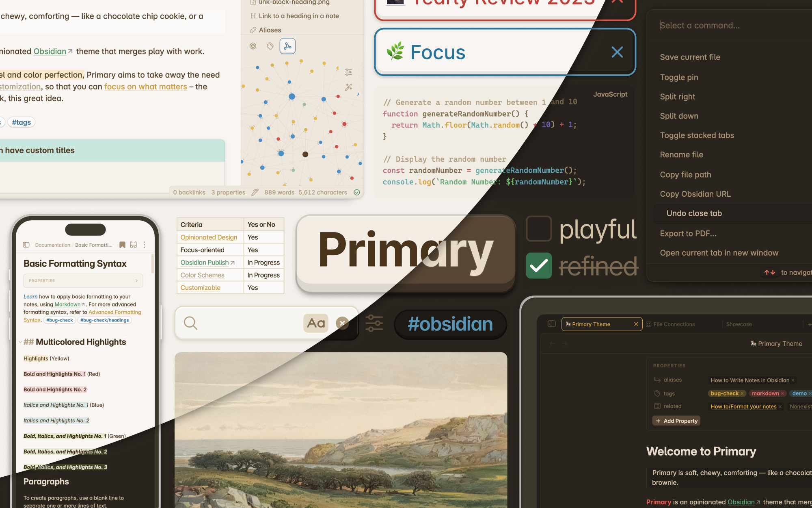Image resolution: width=812 pixels, height=508 pixels.
Task: Select the filter/settings sliders icon
Action: coord(375,323)
